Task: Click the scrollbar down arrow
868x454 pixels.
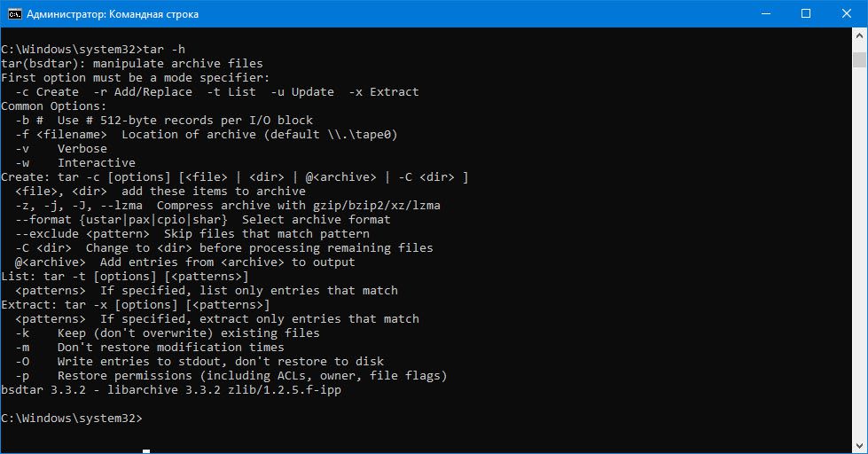Action: click(859, 445)
